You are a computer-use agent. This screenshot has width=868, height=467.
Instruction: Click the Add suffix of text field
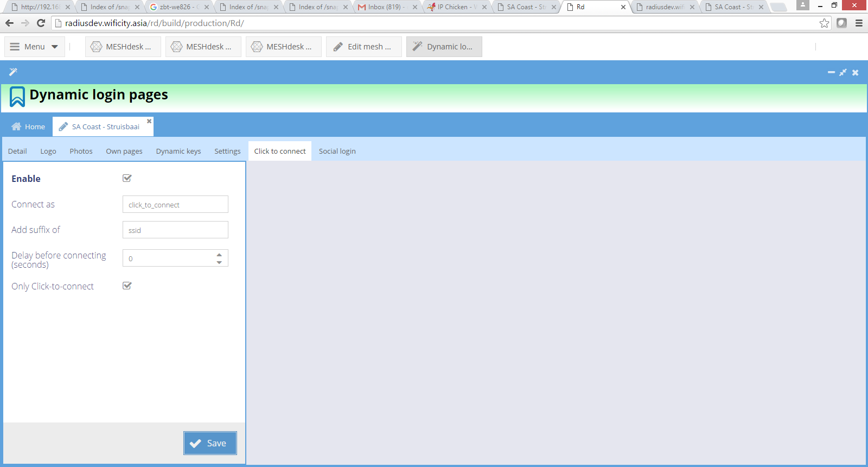(175, 230)
